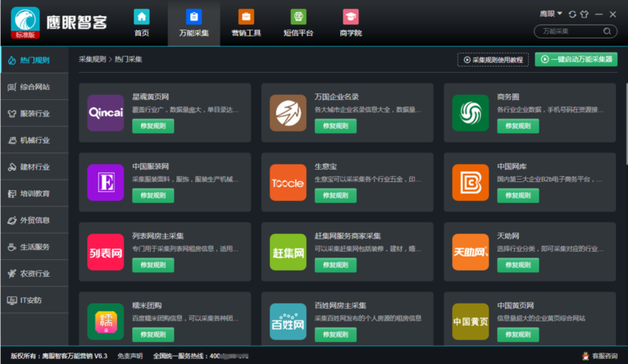Click the Toocle 生意宝 icon
This screenshot has width=628, height=364.
click(288, 183)
